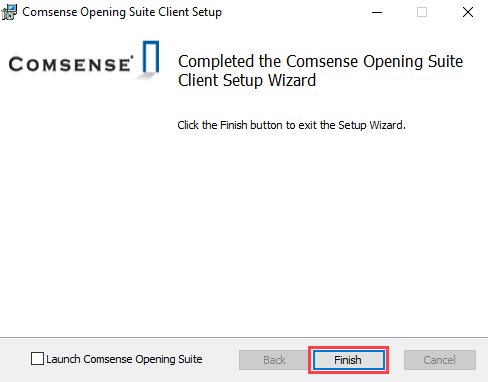Tick the Launch Comsense Opening Suite checkbox
Screen dimensions: 488x382
point(37,359)
